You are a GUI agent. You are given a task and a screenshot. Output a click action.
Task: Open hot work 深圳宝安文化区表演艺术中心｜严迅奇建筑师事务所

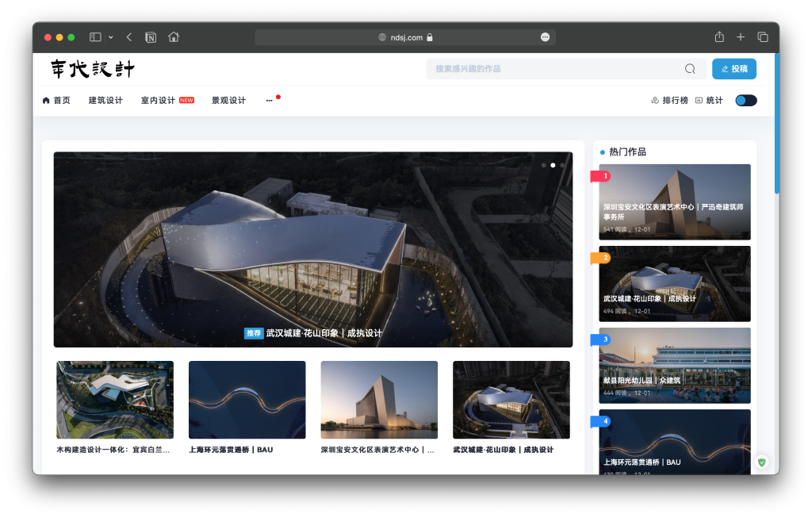[x=675, y=202]
